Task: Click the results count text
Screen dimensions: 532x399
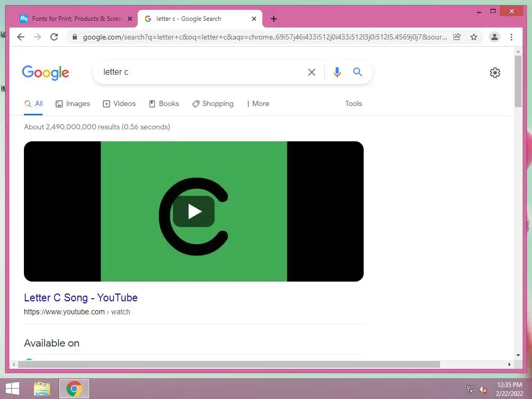Action: [97, 127]
